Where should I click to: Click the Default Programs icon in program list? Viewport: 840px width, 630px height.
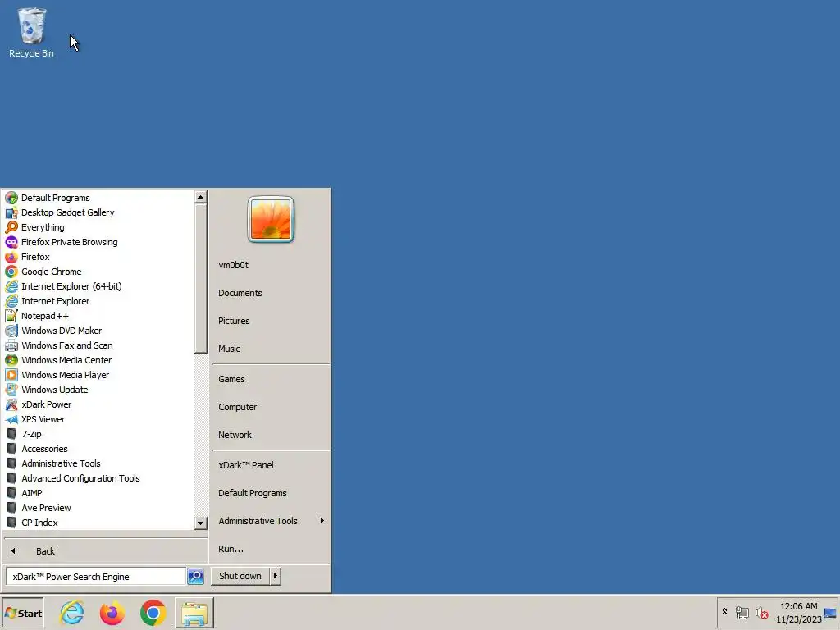[11, 198]
